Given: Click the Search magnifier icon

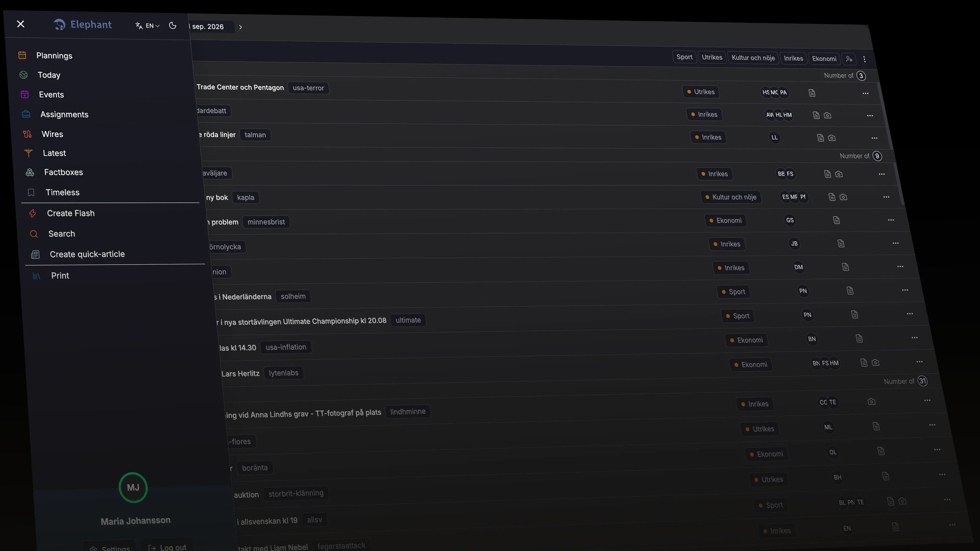Looking at the screenshot, I should point(34,234).
